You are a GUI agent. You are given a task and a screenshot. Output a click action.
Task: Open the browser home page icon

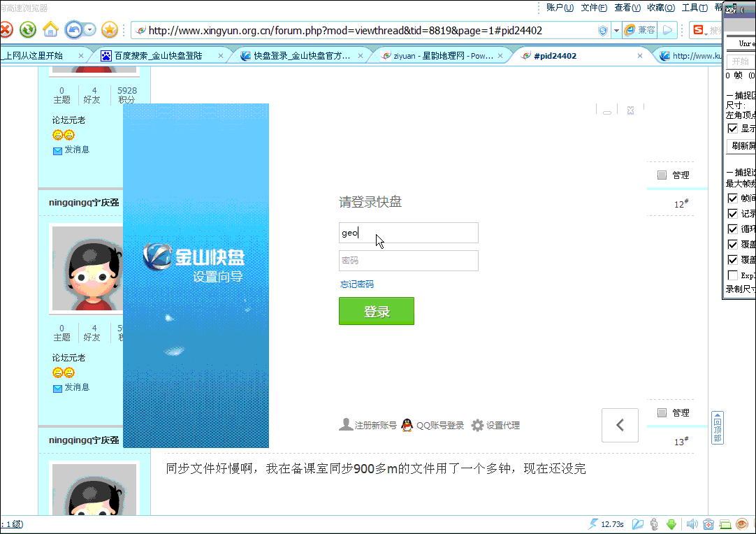(50, 29)
